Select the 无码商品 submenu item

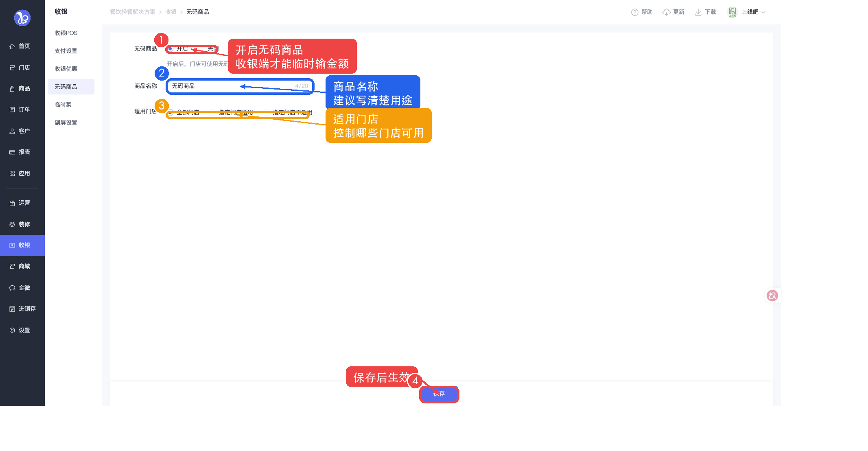pyautogui.click(x=71, y=87)
